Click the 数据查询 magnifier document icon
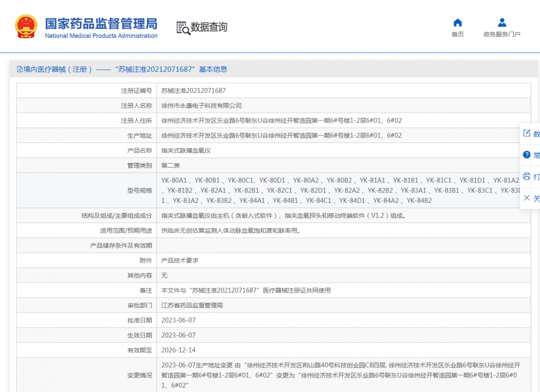This screenshot has height=392, width=540. (x=183, y=28)
